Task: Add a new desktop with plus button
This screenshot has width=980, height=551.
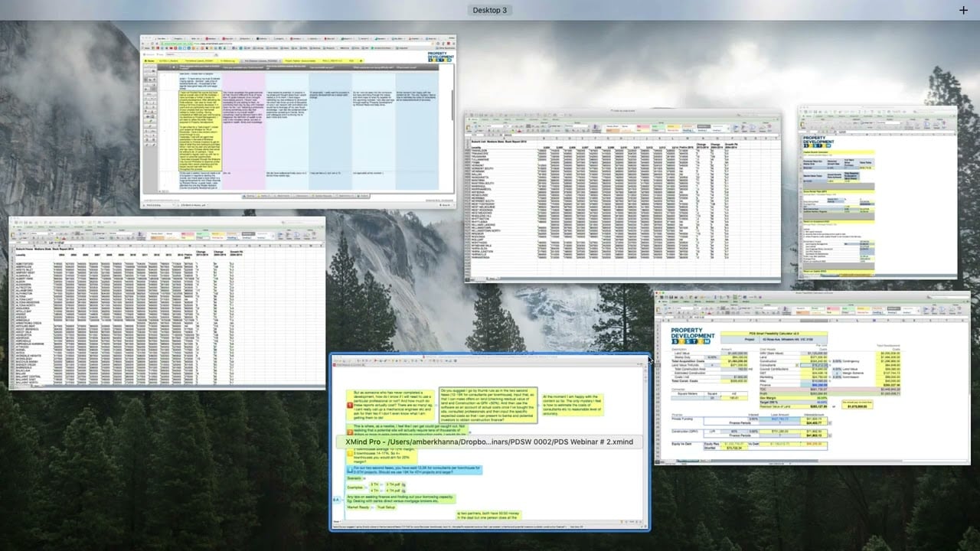Action: pyautogui.click(x=963, y=10)
